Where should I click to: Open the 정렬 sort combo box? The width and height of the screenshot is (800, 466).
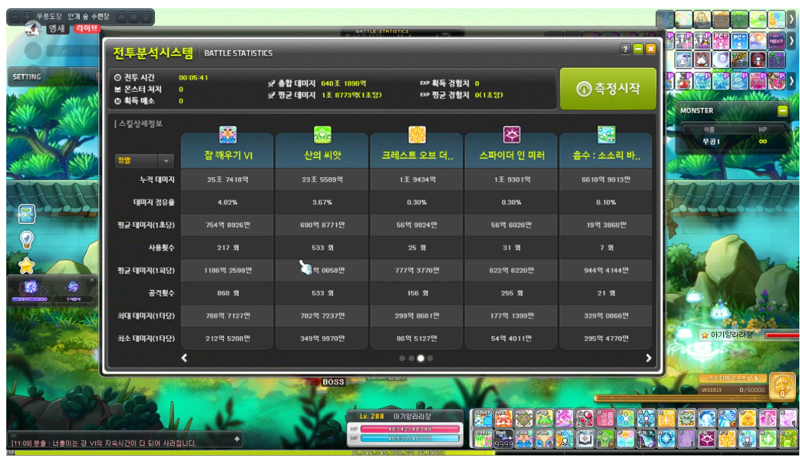[x=144, y=160]
